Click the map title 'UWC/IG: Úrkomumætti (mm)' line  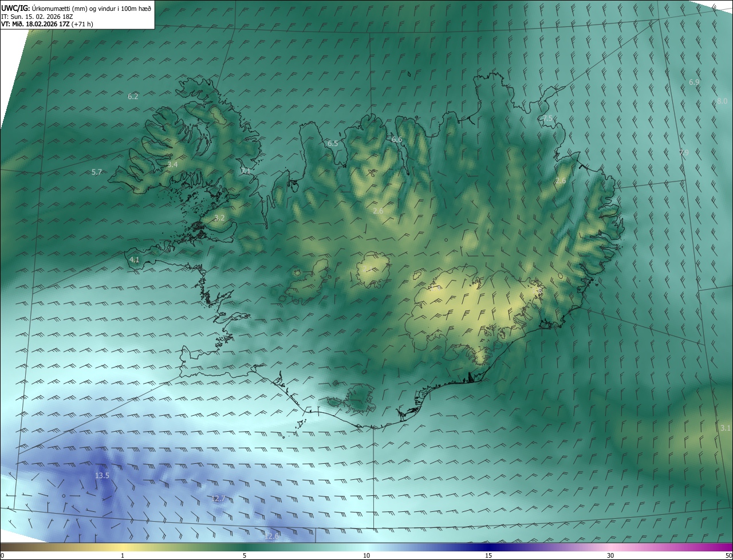76,7
